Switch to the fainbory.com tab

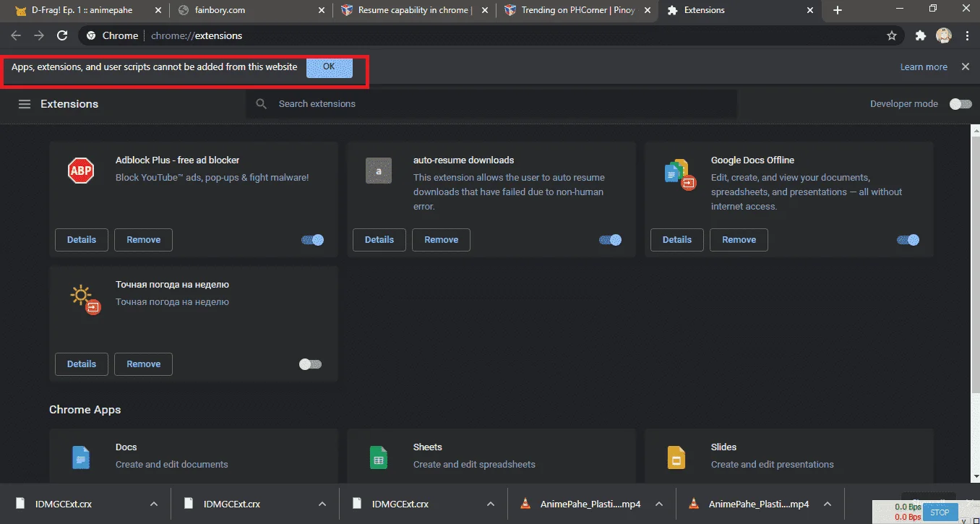[x=249, y=10]
